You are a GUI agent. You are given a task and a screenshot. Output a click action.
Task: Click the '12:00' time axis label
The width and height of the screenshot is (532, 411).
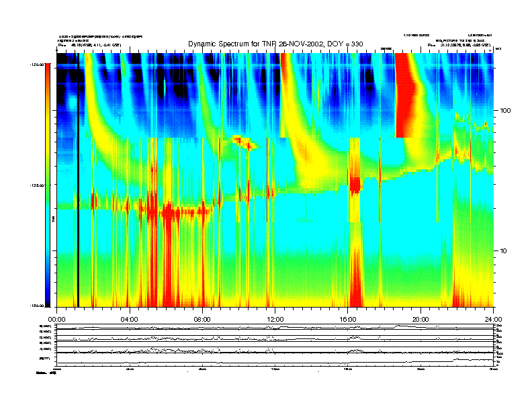click(x=275, y=320)
